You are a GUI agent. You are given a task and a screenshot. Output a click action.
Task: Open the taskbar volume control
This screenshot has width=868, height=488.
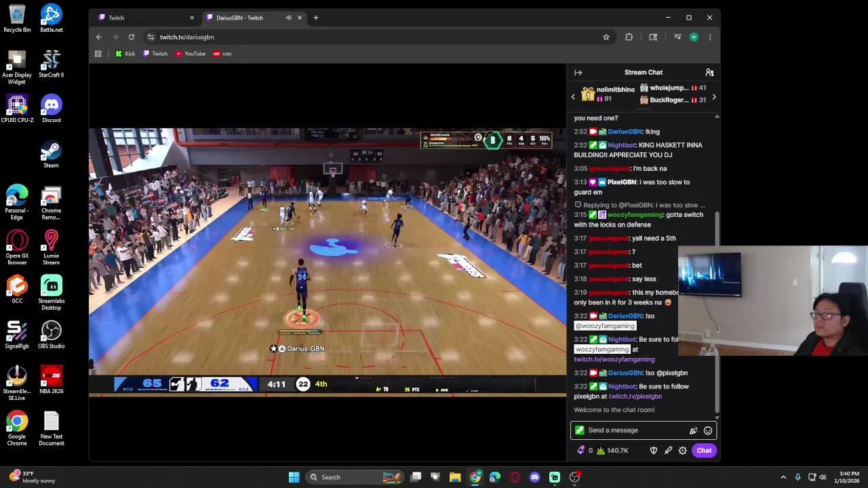tap(823, 477)
